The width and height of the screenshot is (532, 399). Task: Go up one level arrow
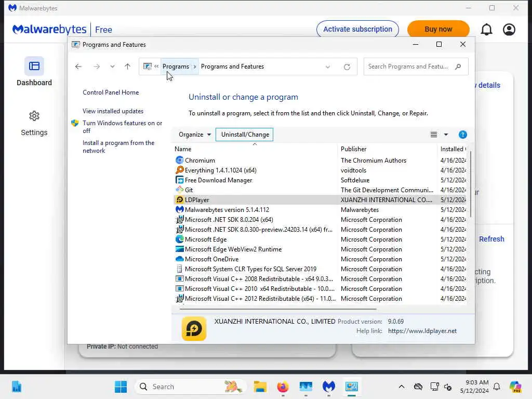128,66
